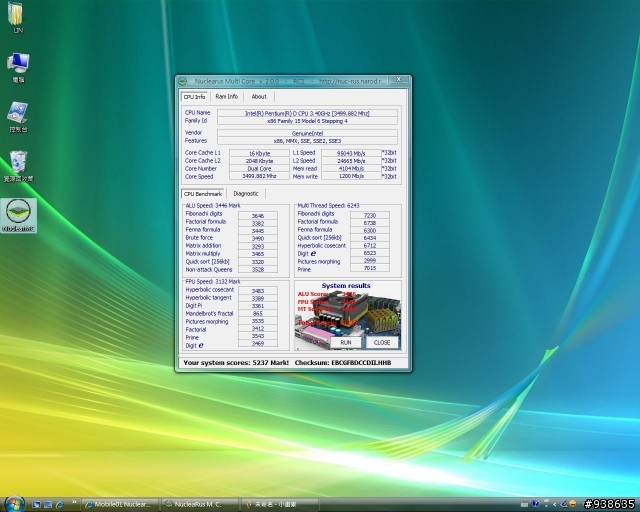Click the FPU Factorial score 3412

click(258, 329)
